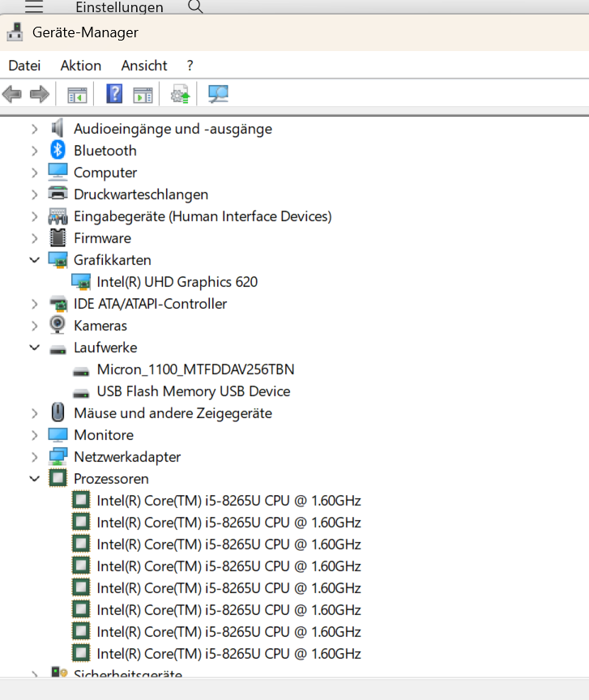This screenshot has height=700, width=589.
Task: Select the Firmware label
Action: pyautogui.click(x=102, y=238)
